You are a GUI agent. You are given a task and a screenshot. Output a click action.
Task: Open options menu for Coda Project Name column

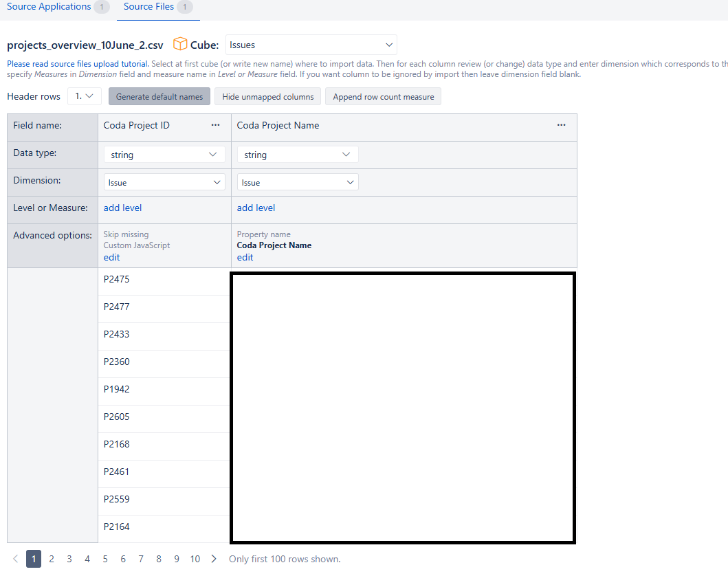pos(562,125)
